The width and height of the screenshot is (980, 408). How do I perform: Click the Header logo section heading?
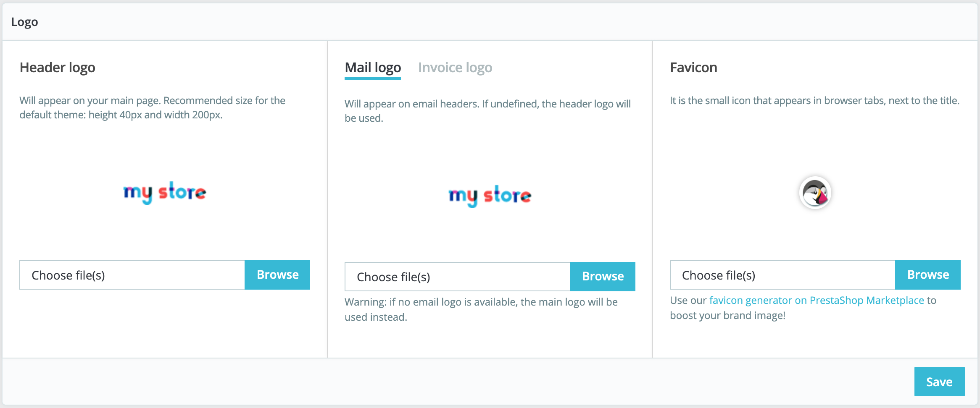coord(58,68)
